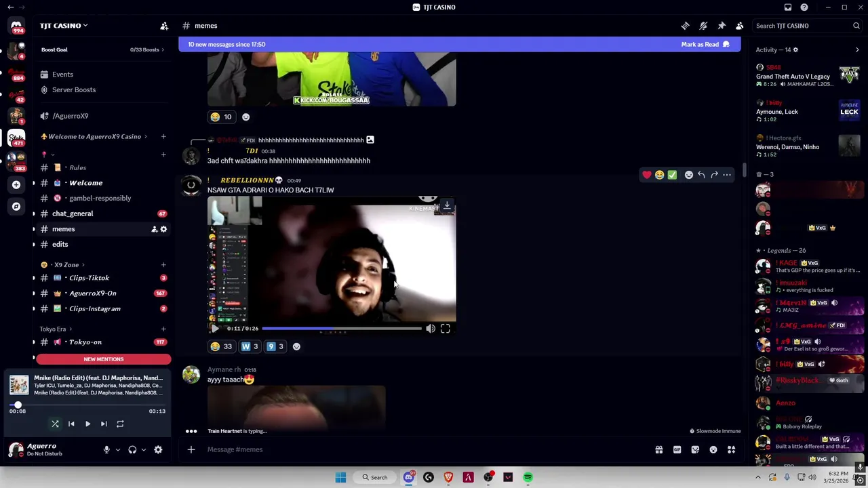Click Mark as Read button

pos(705,45)
